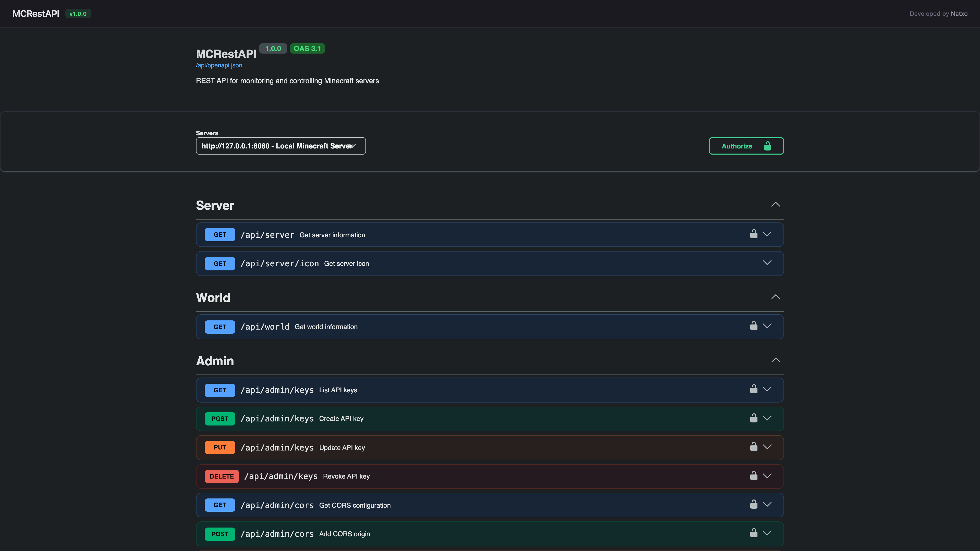Click the DELETE badge for Revoke API key
This screenshot has height=551, width=980.
[222, 477]
